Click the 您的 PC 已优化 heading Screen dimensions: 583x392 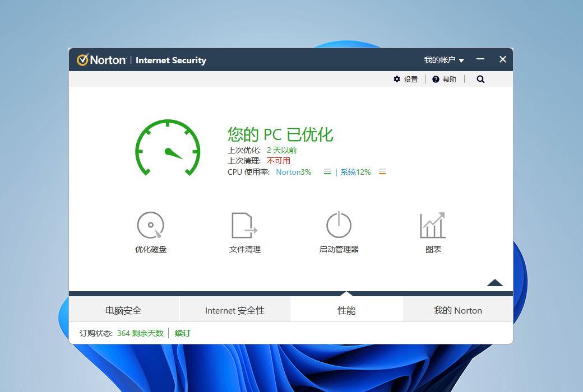click(x=280, y=134)
